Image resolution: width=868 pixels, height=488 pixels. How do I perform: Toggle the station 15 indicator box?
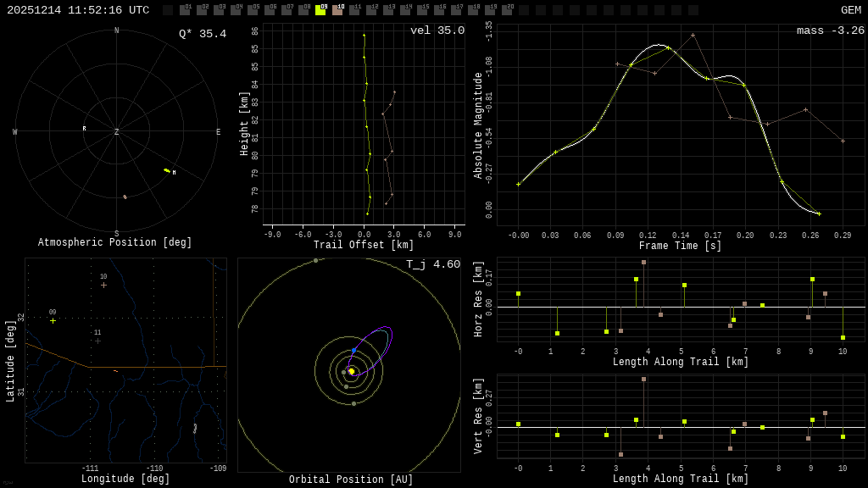(x=422, y=10)
